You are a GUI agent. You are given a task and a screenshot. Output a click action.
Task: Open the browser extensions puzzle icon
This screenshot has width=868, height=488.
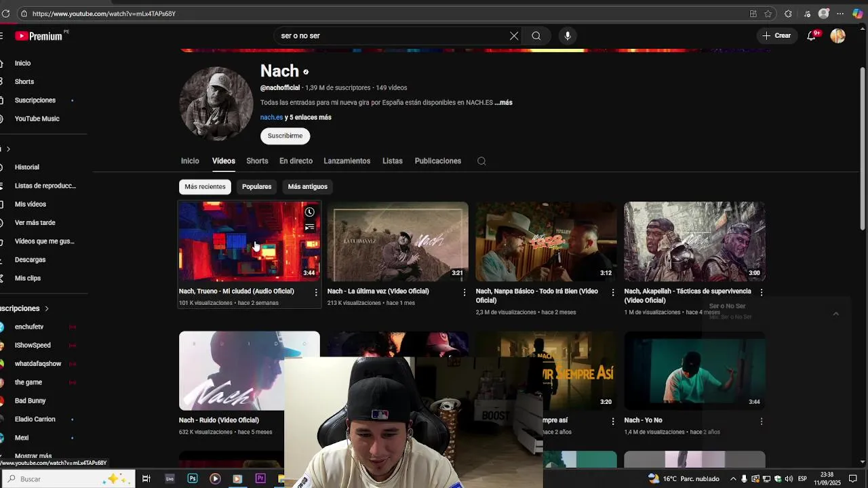[788, 14]
